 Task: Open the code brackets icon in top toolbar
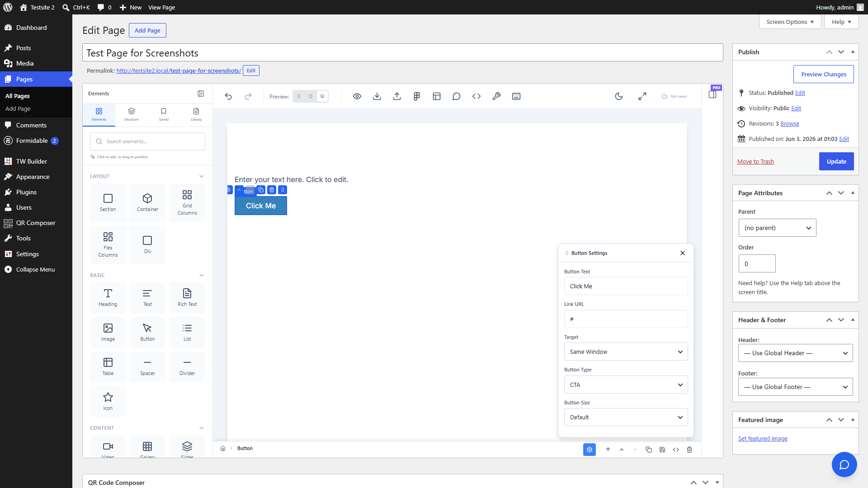[x=476, y=96]
